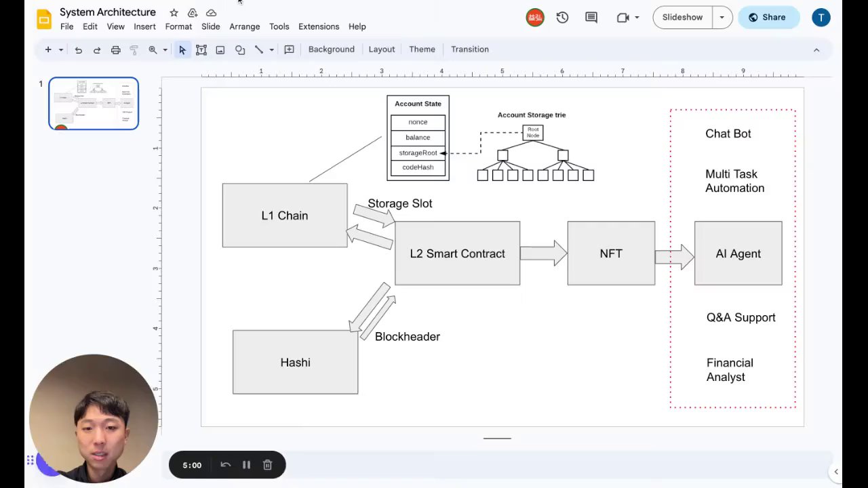Click the Layout button

tap(382, 49)
